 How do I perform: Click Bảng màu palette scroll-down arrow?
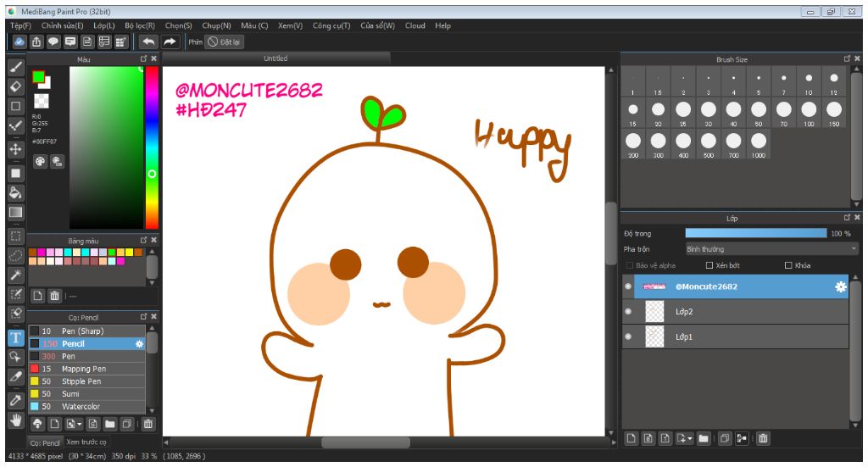(152, 283)
